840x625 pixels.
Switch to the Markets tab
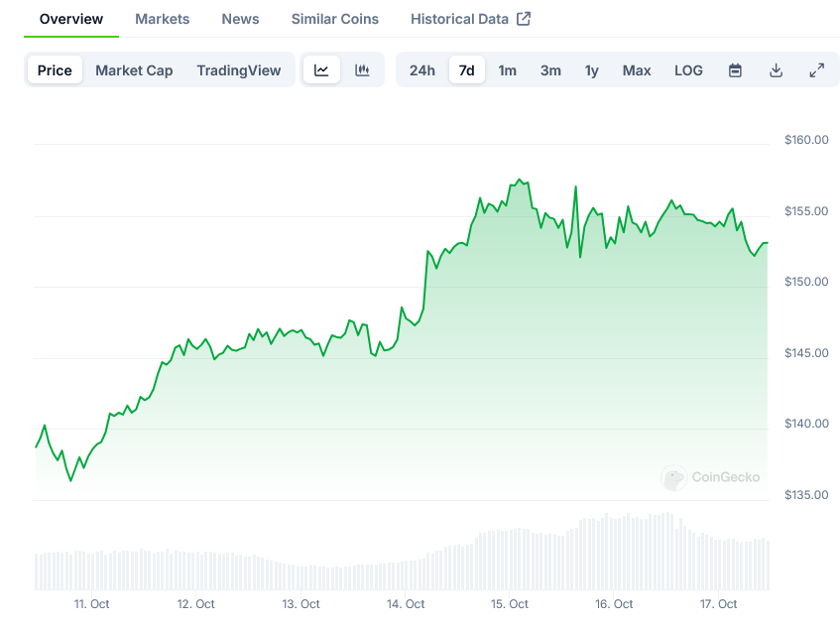[x=162, y=19]
